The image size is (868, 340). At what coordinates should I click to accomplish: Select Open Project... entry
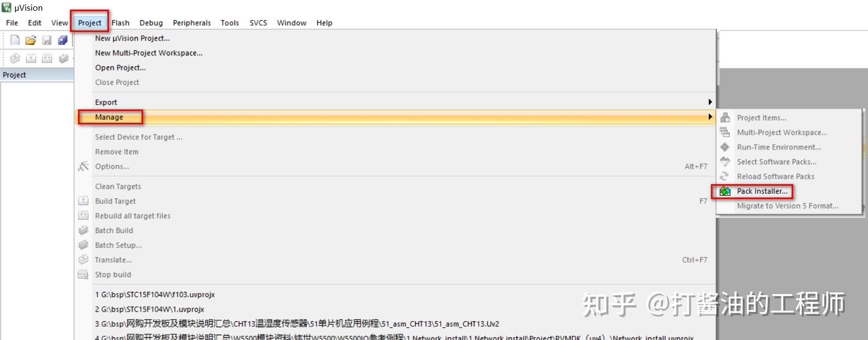point(395,68)
